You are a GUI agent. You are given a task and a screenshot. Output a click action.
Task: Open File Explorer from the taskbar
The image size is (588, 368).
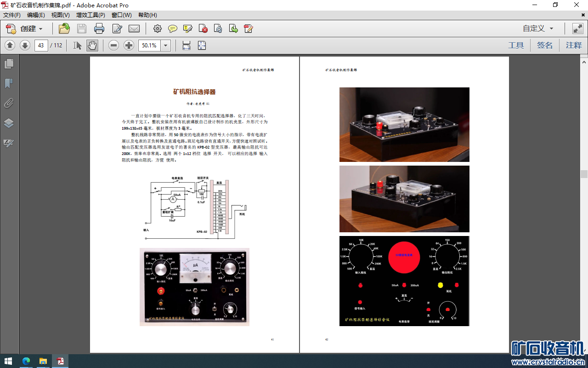coord(43,361)
